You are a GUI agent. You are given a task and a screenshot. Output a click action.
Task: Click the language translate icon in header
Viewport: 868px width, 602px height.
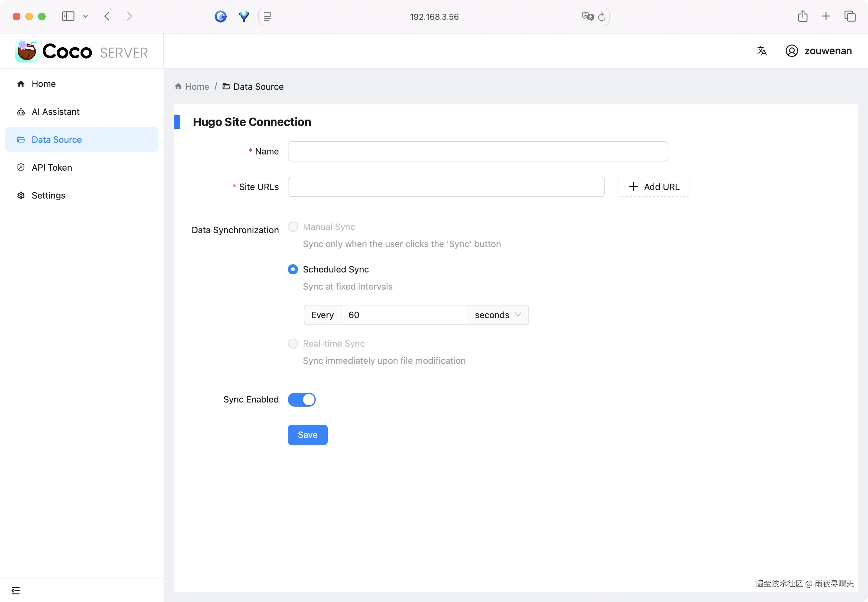pyautogui.click(x=761, y=51)
